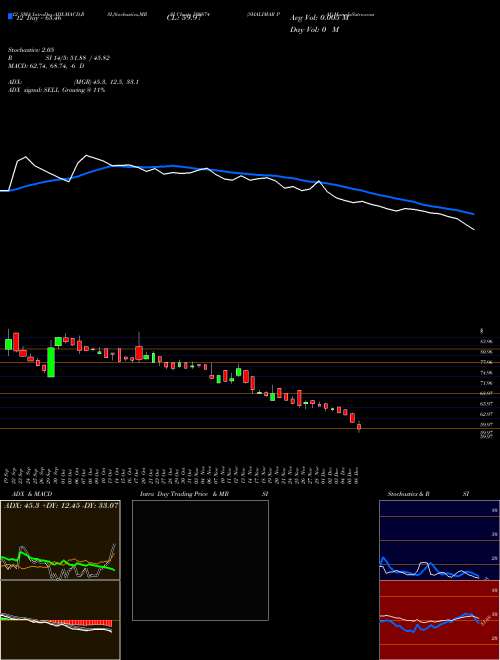The width and height of the screenshot is (500, 660).
Task: Click the 71.96 price axis label
Action: pyautogui.click(x=486, y=383)
